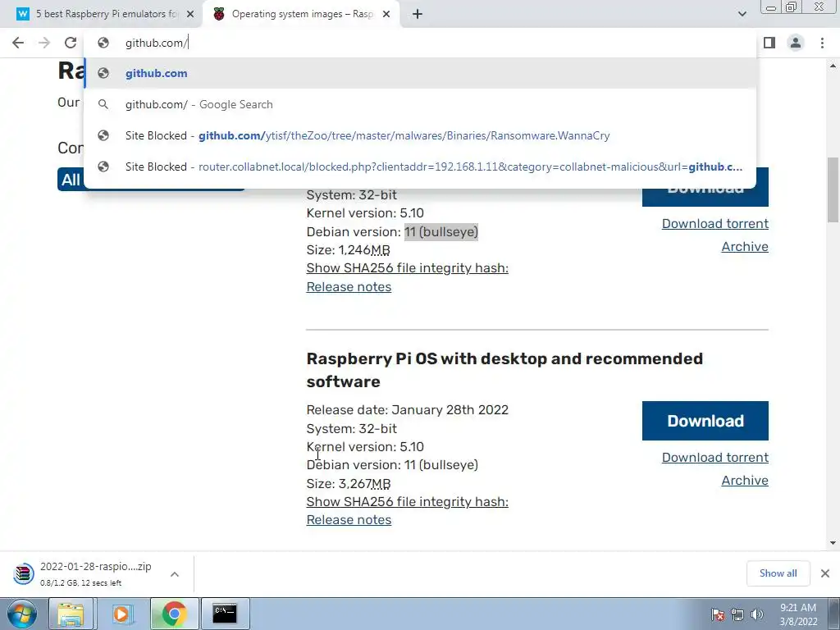
Task: Download Raspberry Pi OS with recommended software
Action: click(705, 421)
